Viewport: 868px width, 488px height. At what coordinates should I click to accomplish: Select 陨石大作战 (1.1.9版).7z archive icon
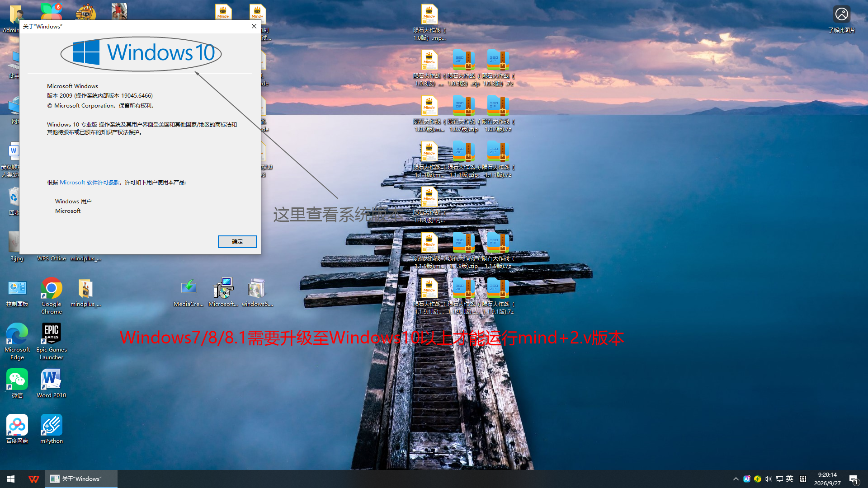[498, 251]
